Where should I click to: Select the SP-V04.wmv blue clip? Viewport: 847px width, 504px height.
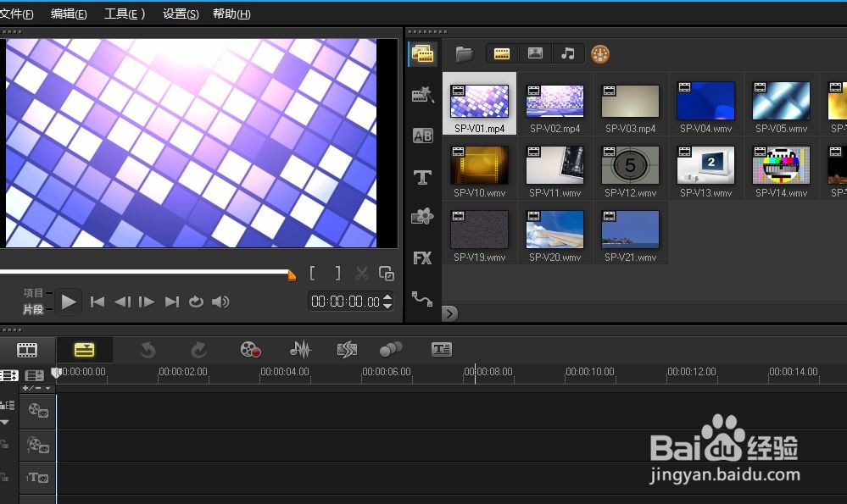coord(706,101)
